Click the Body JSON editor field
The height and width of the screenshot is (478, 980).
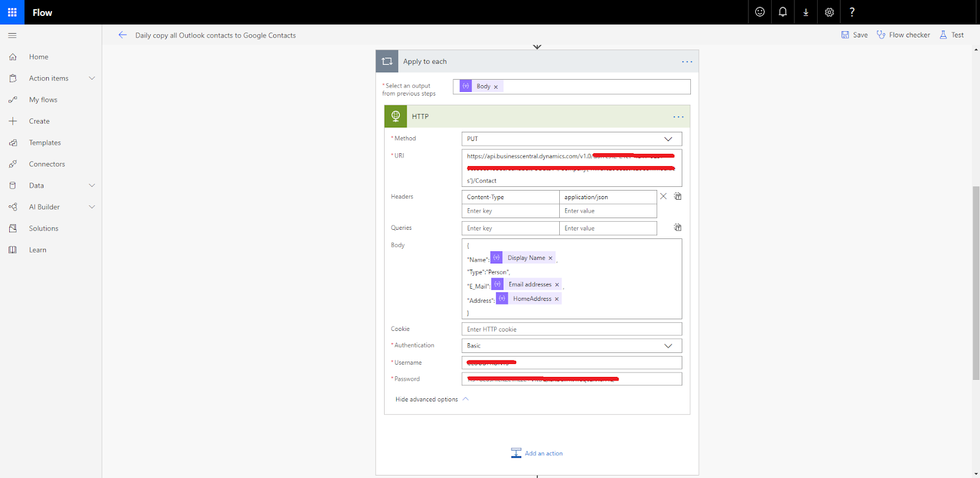[x=571, y=279]
